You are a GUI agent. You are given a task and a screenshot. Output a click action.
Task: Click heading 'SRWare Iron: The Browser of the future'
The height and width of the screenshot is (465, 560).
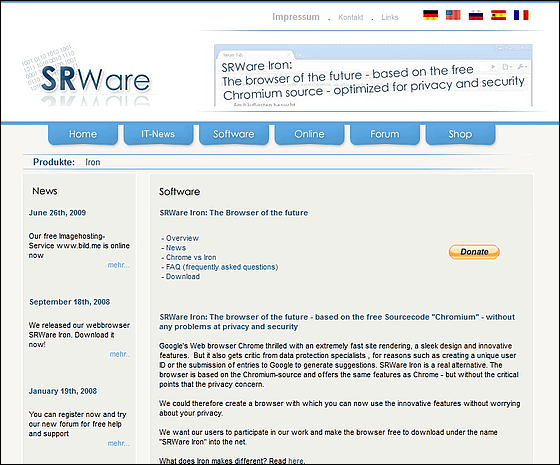(234, 213)
